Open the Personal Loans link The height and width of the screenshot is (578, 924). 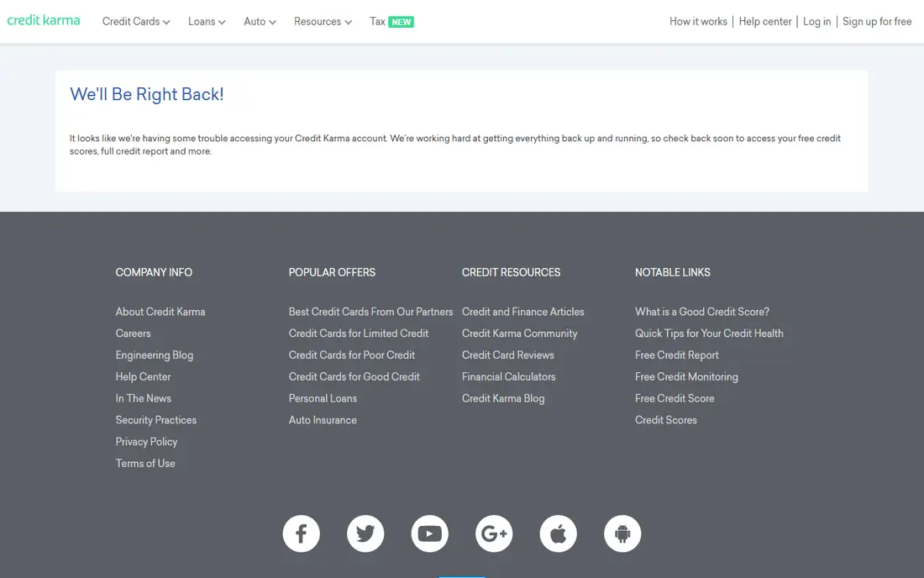pos(323,398)
